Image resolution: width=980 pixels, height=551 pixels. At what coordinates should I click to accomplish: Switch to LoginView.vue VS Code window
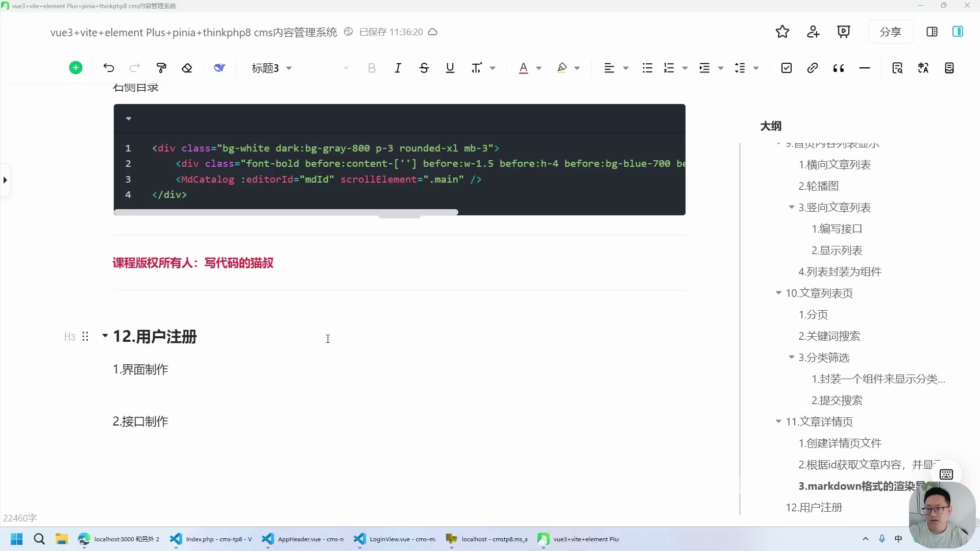coord(395,539)
